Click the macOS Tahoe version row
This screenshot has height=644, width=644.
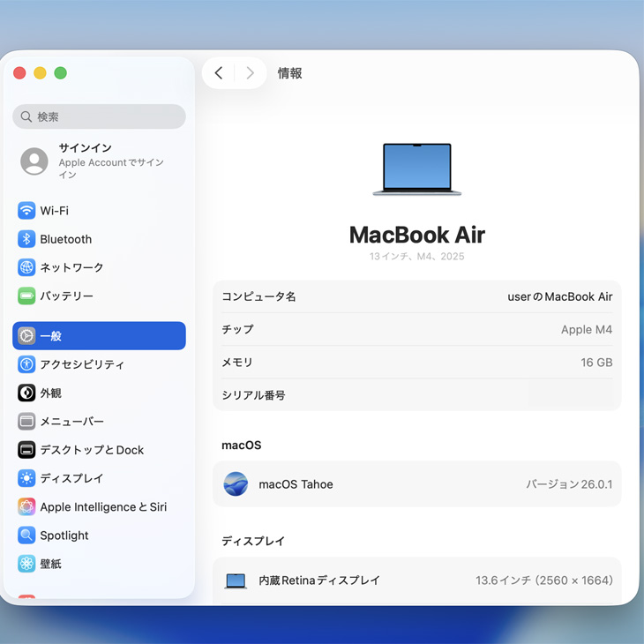point(416,484)
